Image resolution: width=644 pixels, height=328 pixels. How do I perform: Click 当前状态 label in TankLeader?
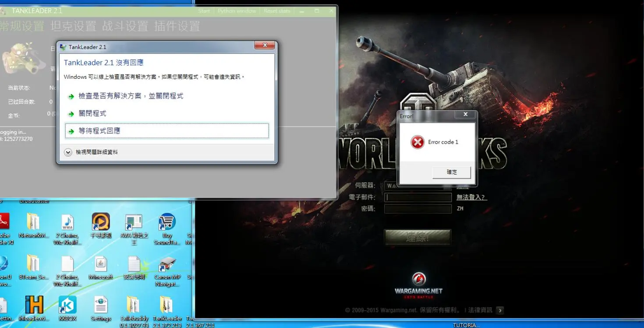pos(19,88)
